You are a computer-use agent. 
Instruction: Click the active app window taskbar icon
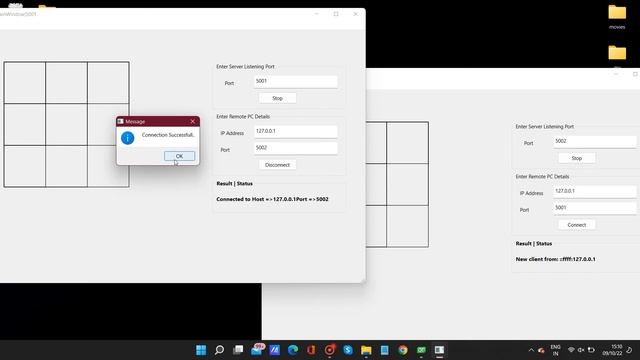(x=439, y=350)
